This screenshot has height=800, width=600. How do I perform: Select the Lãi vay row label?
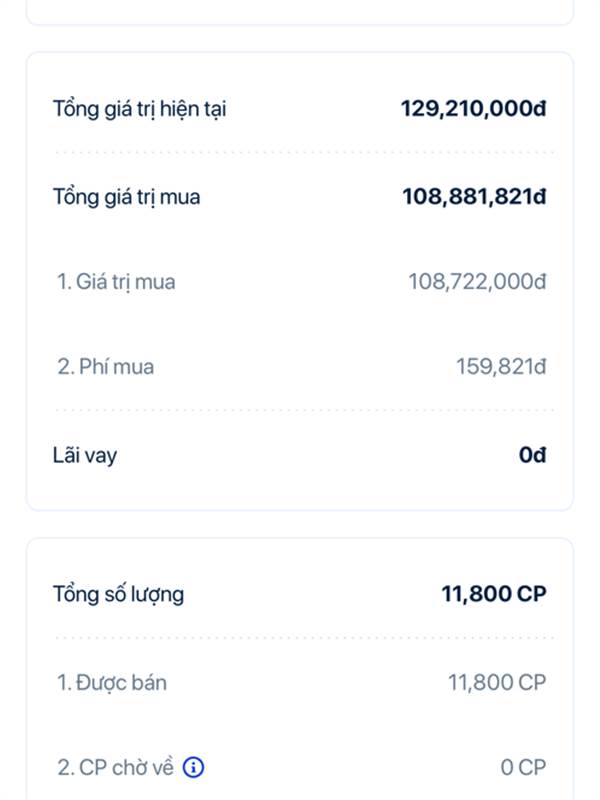pyautogui.click(x=85, y=455)
